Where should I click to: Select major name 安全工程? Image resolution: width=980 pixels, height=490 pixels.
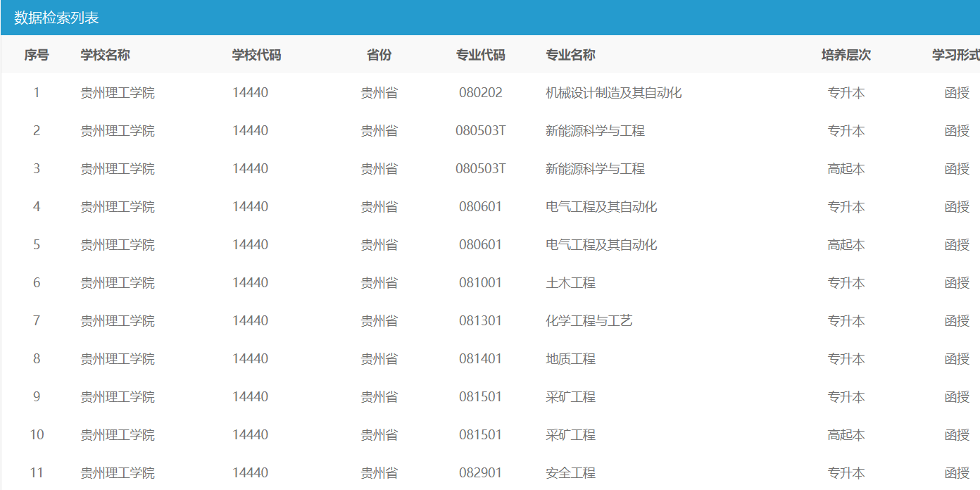pos(571,473)
